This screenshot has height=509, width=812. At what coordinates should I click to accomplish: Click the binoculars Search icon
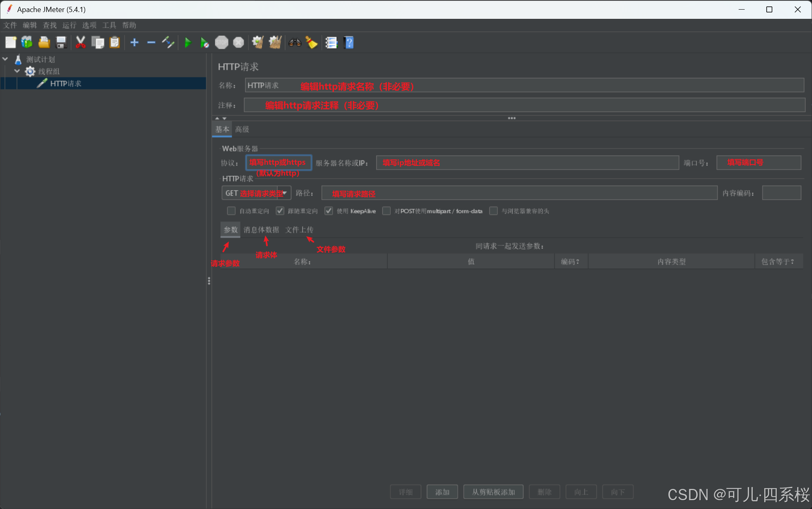(x=295, y=43)
